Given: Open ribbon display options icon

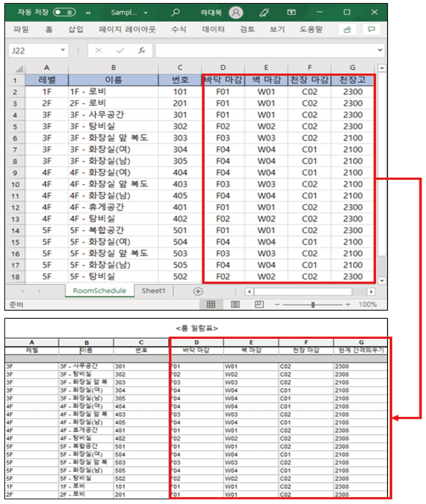Looking at the screenshot, I should pyautogui.click(x=291, y=12).
